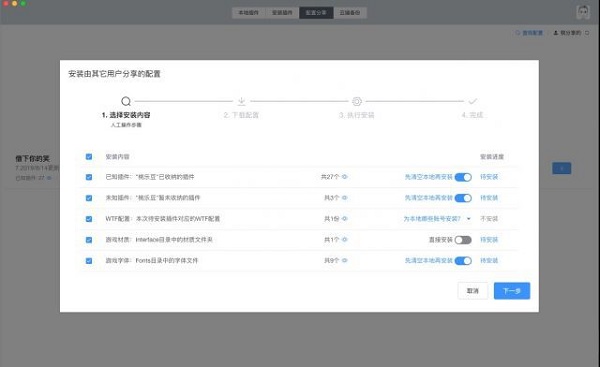Click the 借下你的笑 title in background list
The image size is (600, 367).
33,158
